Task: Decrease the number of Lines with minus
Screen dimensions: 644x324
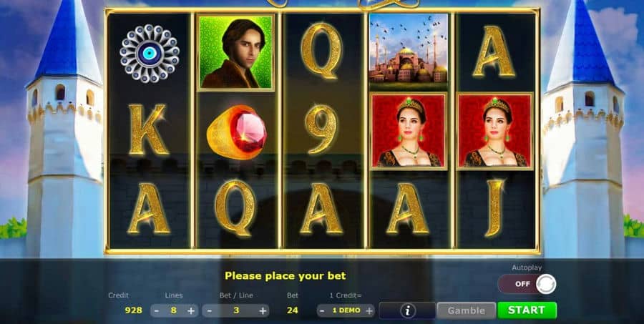Action: click(x=157, y=310)
